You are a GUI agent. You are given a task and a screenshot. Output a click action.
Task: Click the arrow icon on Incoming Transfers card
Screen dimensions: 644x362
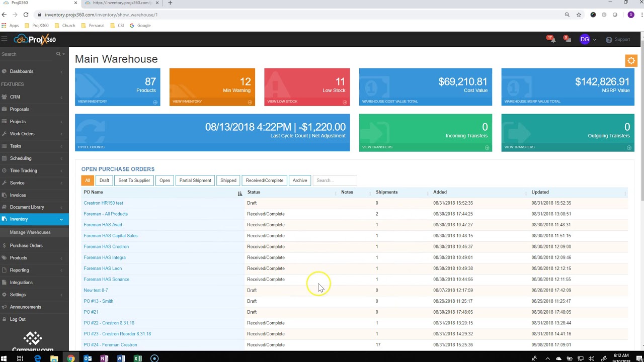[487, 148]
